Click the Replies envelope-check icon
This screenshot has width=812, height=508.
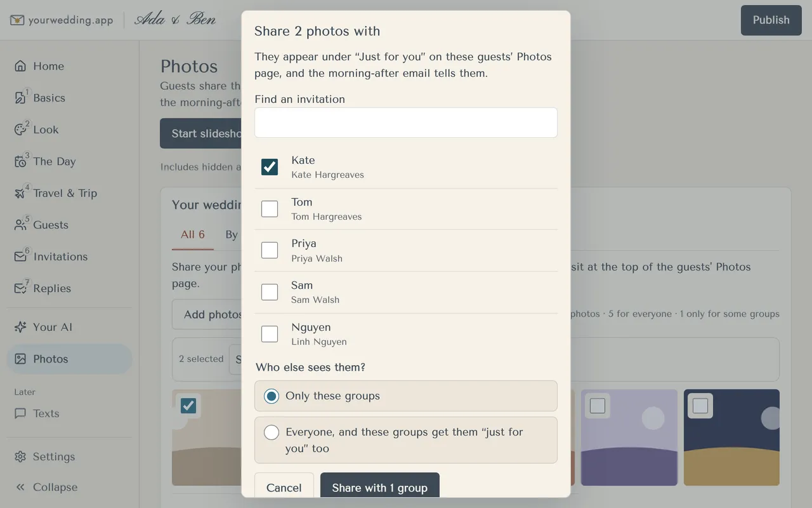20,288
